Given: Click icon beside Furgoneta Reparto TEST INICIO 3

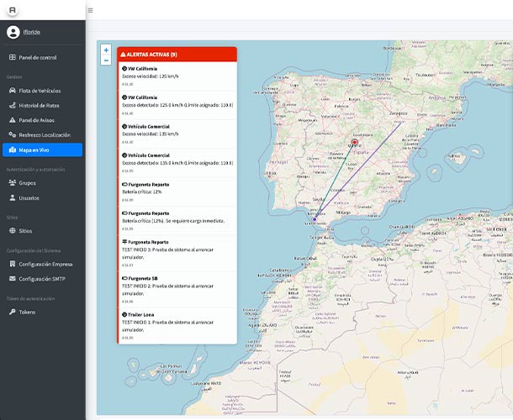Looking at the screenshot, I should point(124,242).
